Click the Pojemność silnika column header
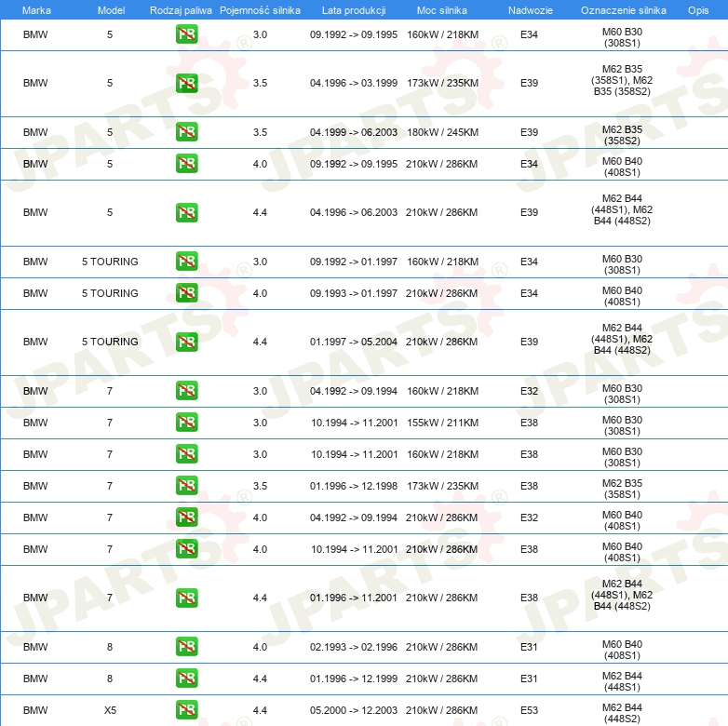Screen dimensions: 728x726 coord(260,9)
